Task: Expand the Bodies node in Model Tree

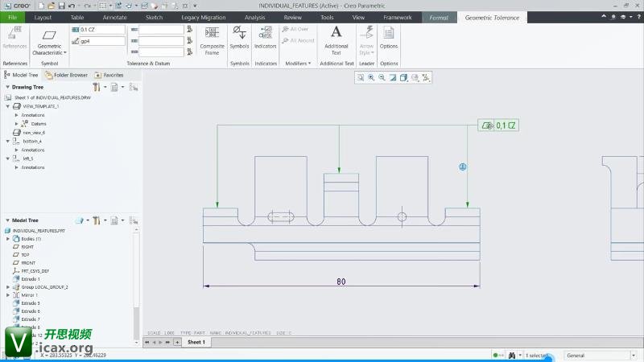Action: pos(7,239)
